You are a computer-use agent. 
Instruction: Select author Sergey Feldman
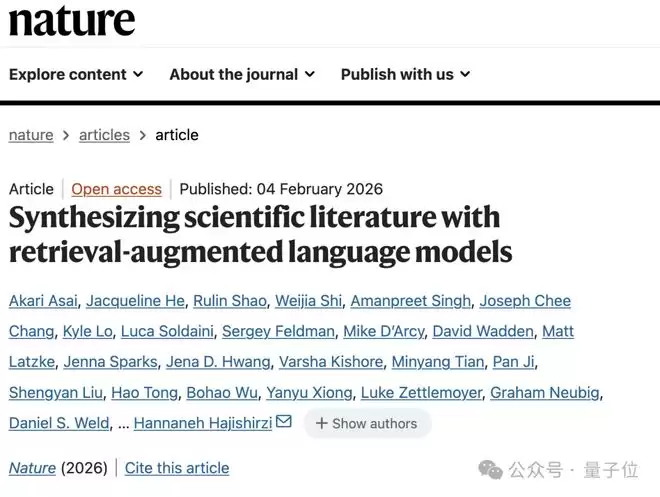(x=279, y=331)
